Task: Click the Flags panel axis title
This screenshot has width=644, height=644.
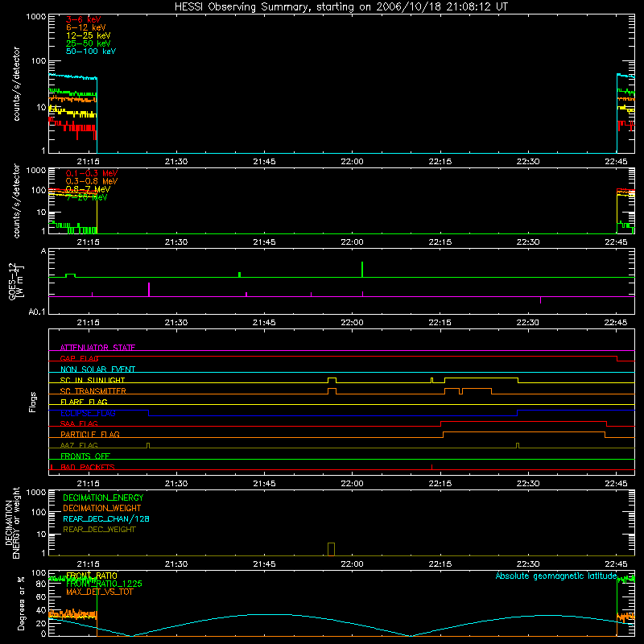Action: [x=33, y=402]
